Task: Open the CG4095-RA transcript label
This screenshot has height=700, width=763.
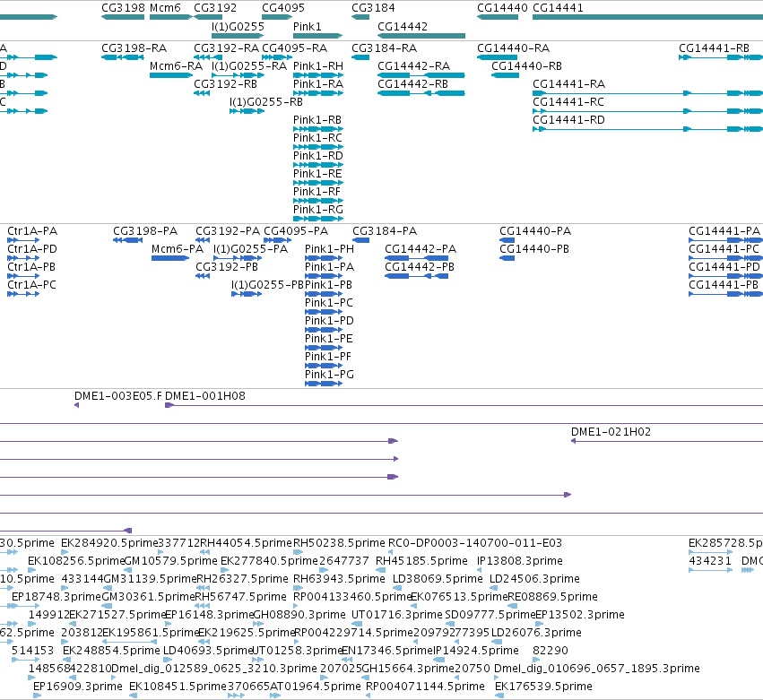Action: [x=294, y=48]
